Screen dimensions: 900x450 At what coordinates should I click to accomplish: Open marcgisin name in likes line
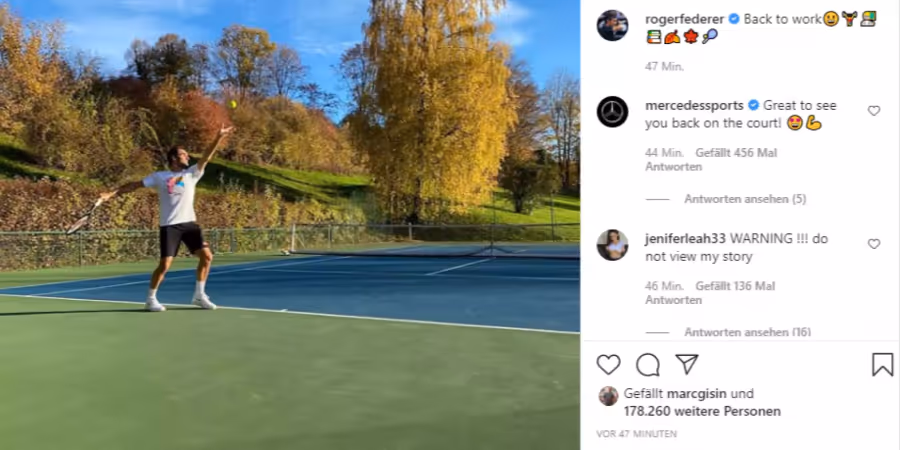point(697,394)
